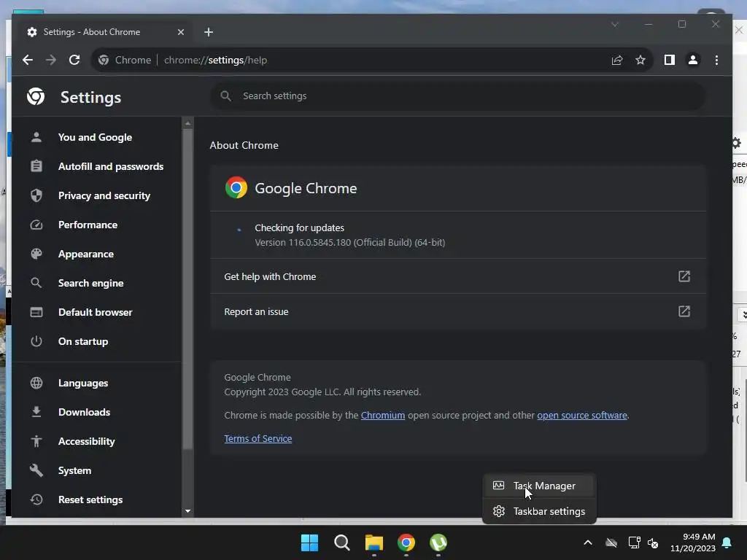Screen dimensions: 747x560
Task: Open Autofill and passwords section
Action: [x=111, y=166]
